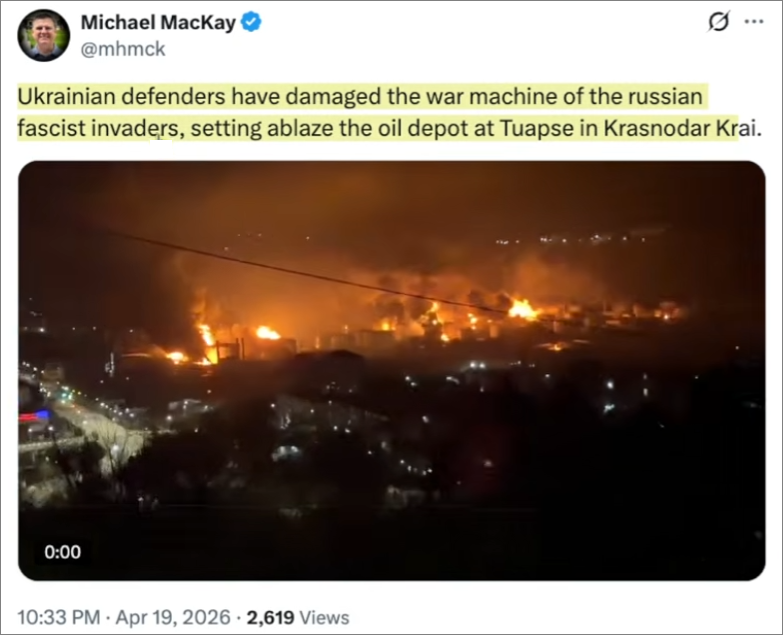Open the 10:33 PM post timestamp
Viewport: 783px width, 635px height.
click(x=58, y=617)
